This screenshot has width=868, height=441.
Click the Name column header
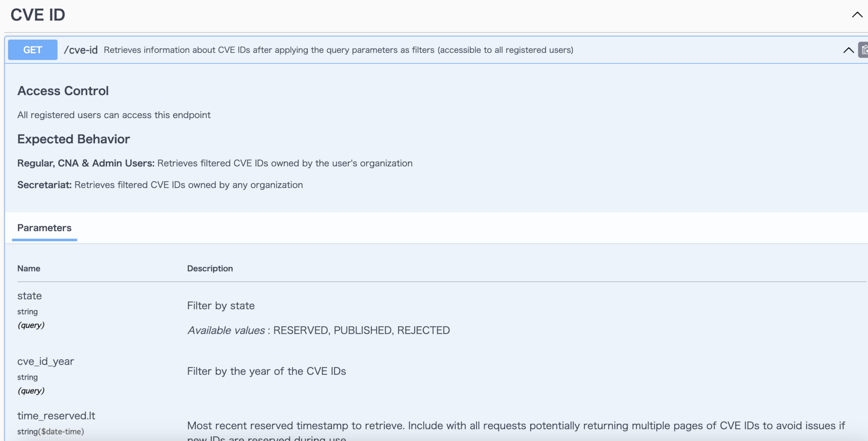pos(29,269)
